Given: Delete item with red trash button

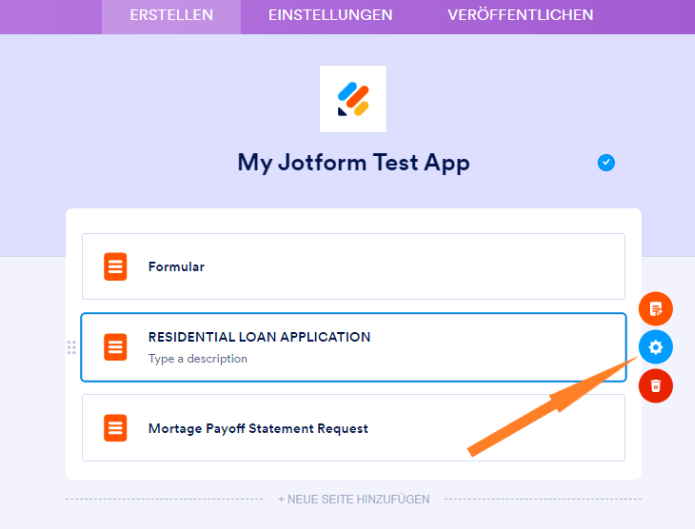Looking at the screenshot, I should (x=656, y=385).
